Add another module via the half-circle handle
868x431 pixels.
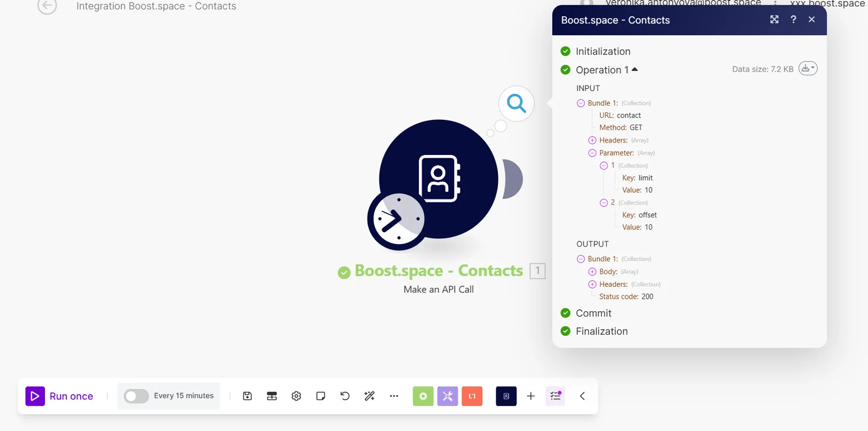[513, 179]
